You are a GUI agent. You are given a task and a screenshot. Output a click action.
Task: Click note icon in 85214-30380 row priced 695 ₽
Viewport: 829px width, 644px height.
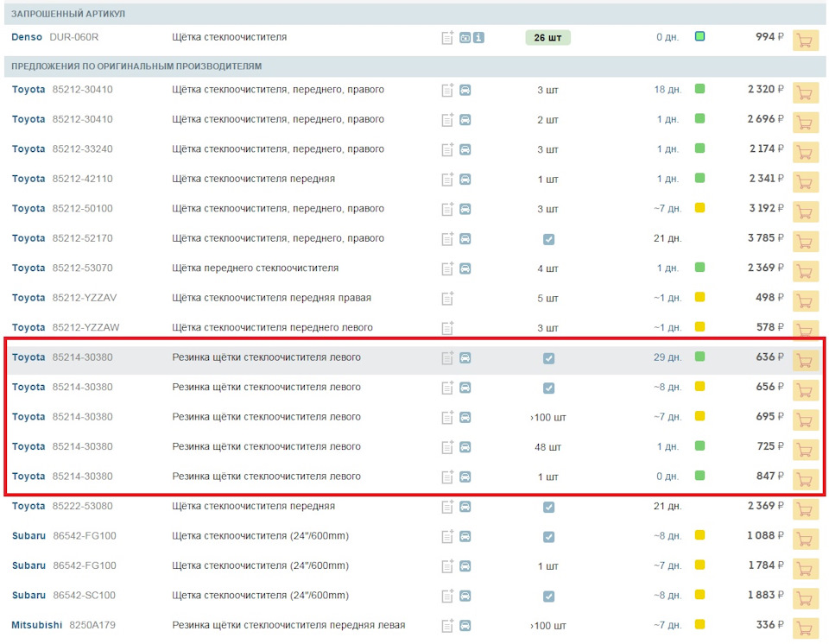[x=447, y=417]
